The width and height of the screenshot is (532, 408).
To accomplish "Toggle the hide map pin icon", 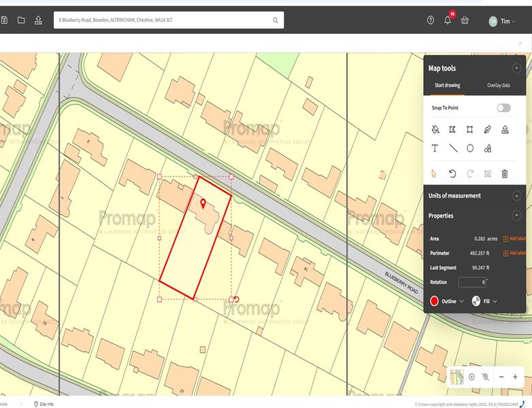I will (x=485, y=377).
